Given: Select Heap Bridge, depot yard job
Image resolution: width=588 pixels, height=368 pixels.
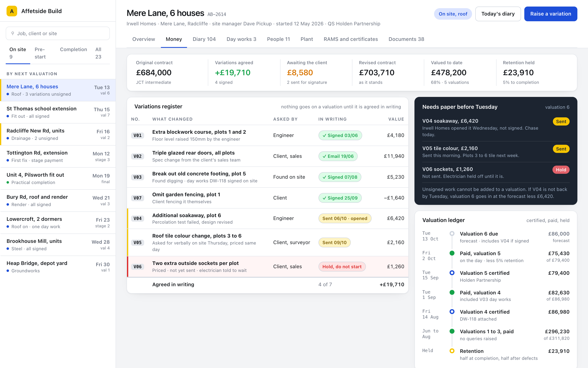Looking at the screenshot, I should pyautogui.click(x=58, y=267).
